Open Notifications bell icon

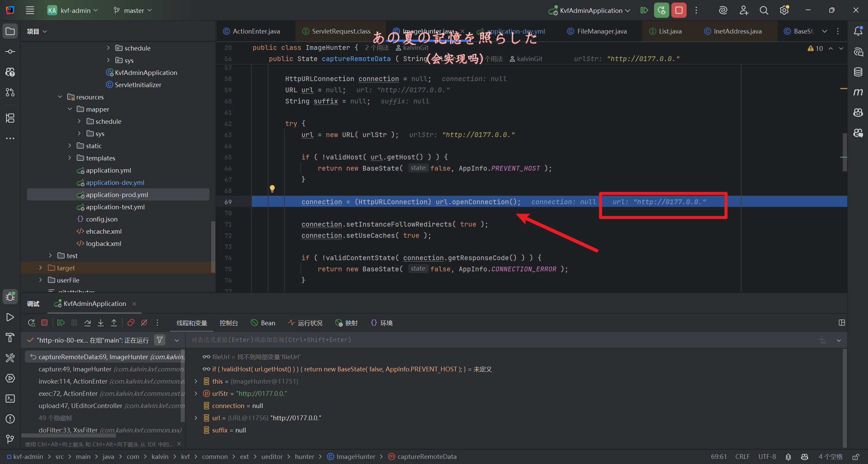[x=858, y=31]
